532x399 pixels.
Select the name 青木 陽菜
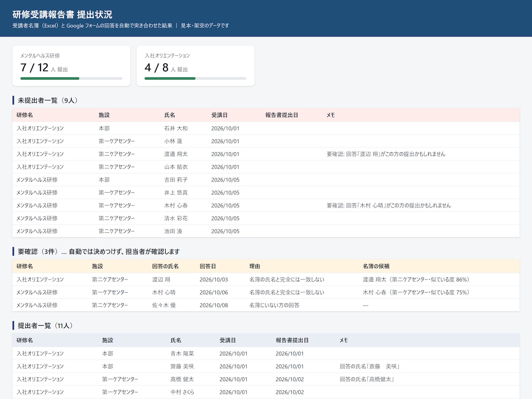(182, 354)
